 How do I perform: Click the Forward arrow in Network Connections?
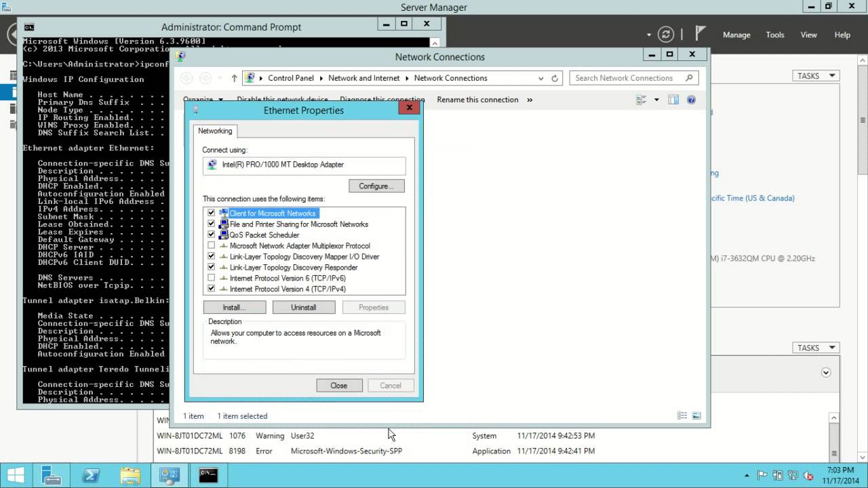205,78
